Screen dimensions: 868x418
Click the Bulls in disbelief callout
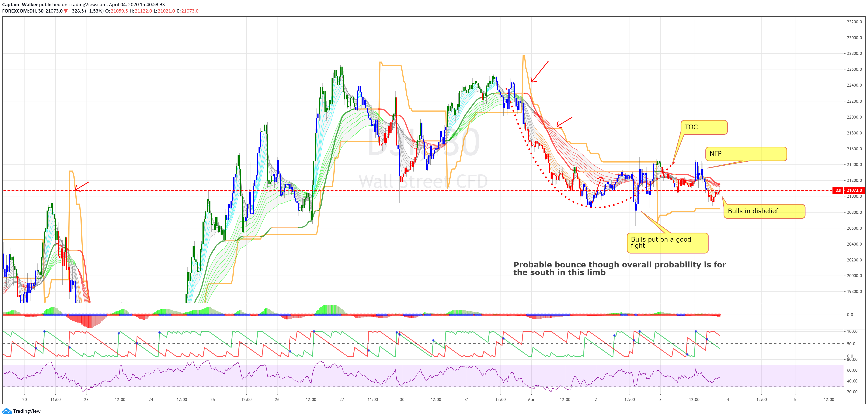click(x=764, y=211)
